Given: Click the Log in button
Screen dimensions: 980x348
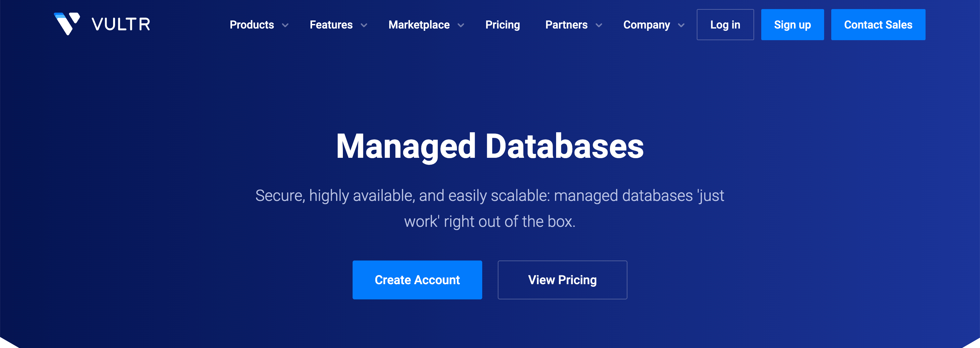Looking at the screenshot, I should click(x=725, y=25).
